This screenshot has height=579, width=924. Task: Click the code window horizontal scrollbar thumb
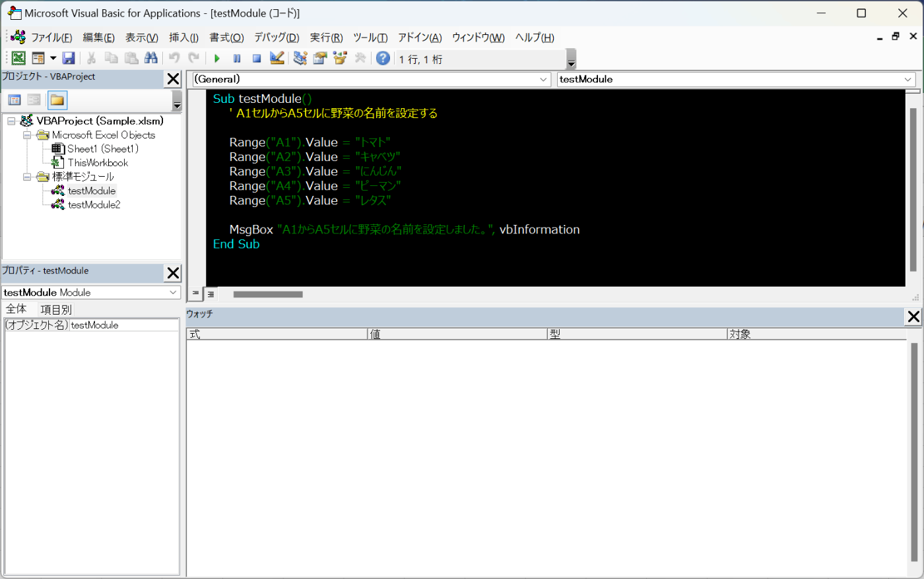click(x=268, y=294)
